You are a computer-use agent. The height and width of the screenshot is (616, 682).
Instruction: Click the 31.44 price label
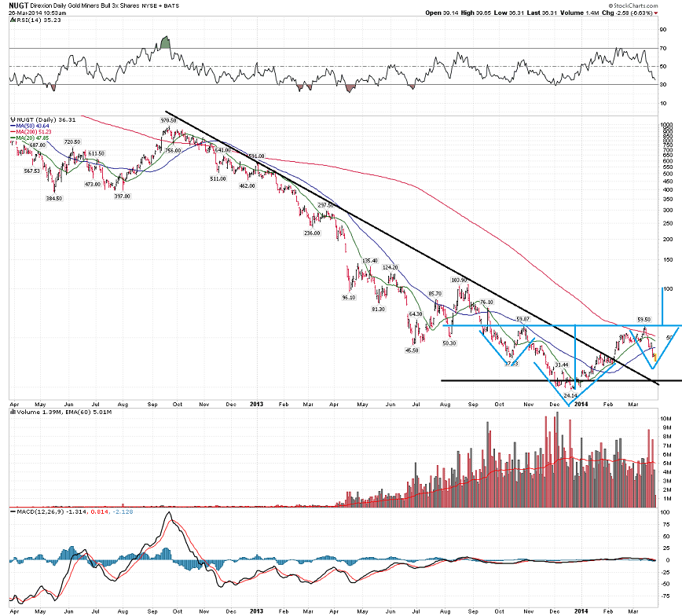(562, 365)
